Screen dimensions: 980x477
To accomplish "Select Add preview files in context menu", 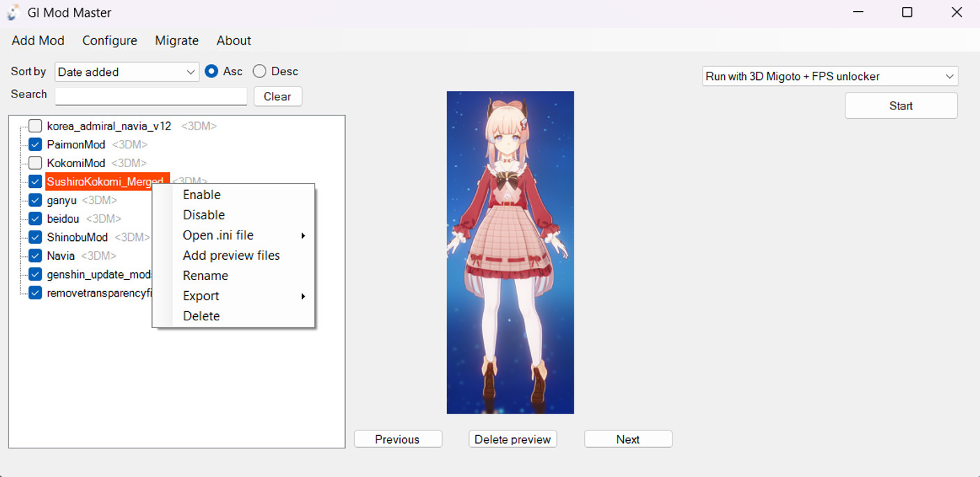I will (231, 256).
